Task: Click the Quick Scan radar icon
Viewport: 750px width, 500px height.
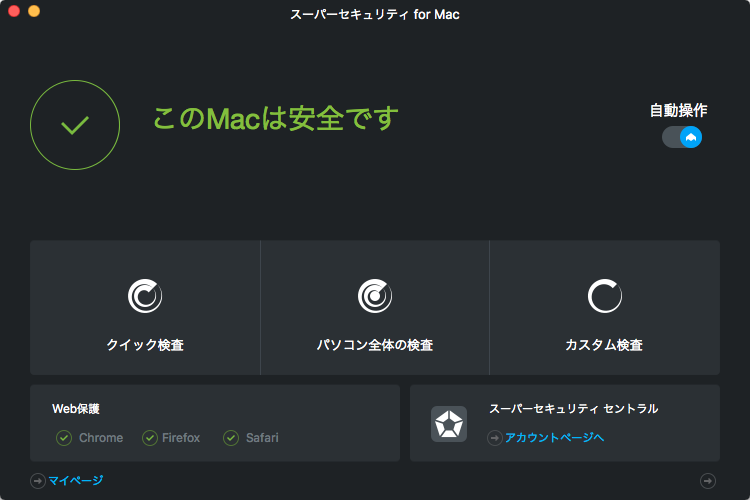Action: (145, 296)
